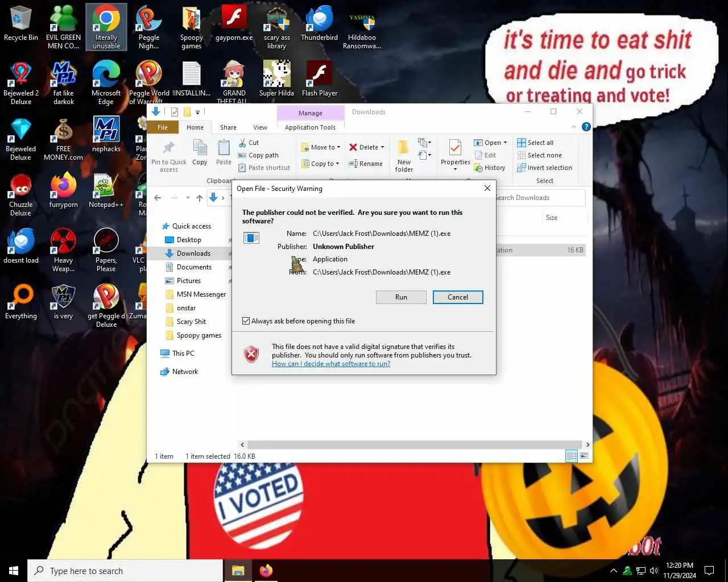Click Copy path in Clipboard group
This screenshot has height=582, width=728.
click(258, 155)
